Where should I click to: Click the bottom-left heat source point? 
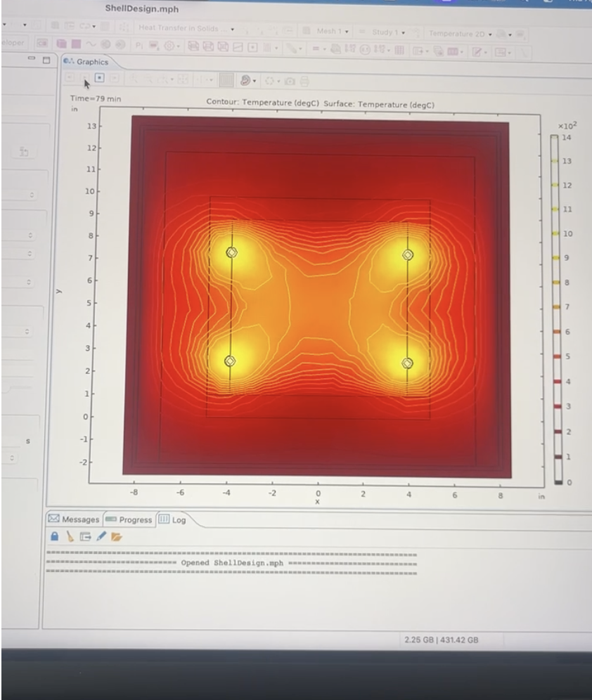[x=229, y=361]
